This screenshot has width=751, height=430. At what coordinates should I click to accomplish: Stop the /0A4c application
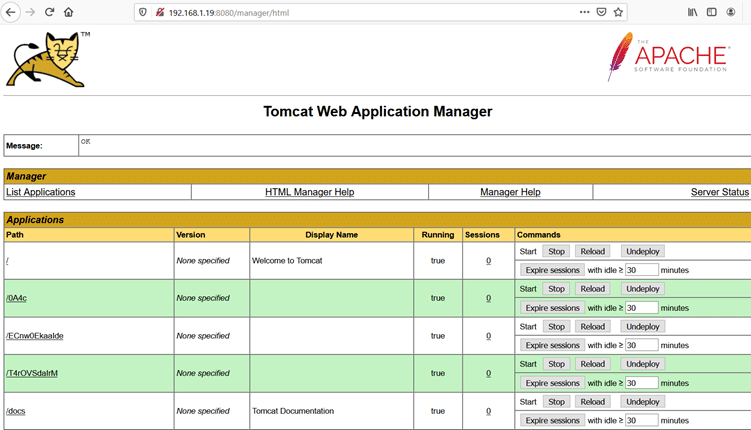pyautogui.click(x=556, y=289)
